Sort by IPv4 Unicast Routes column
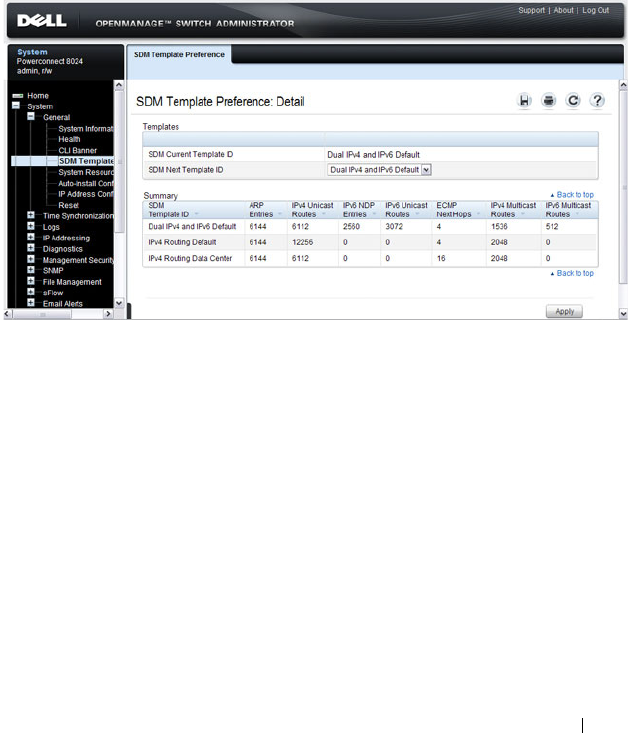The width and height of the screenshot is (641, 733). click(x=312, y=210)
